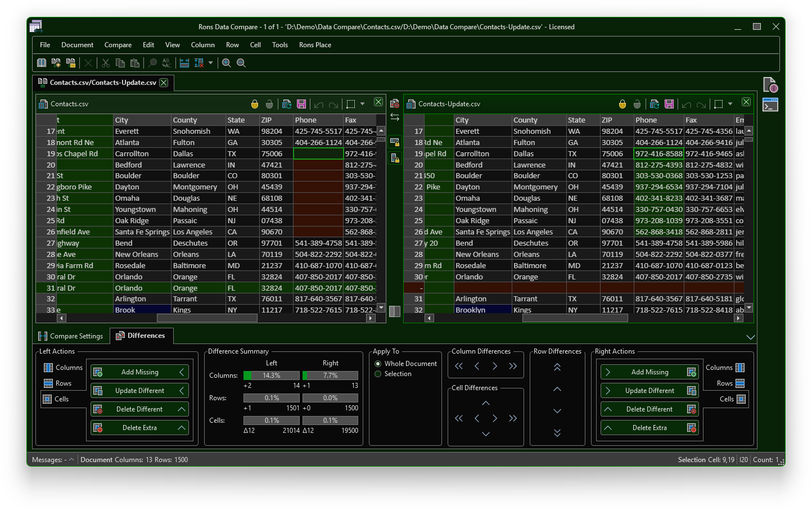Select Columns in Left Actions
This screenshot has height=511, width=812.
[63, 368]
